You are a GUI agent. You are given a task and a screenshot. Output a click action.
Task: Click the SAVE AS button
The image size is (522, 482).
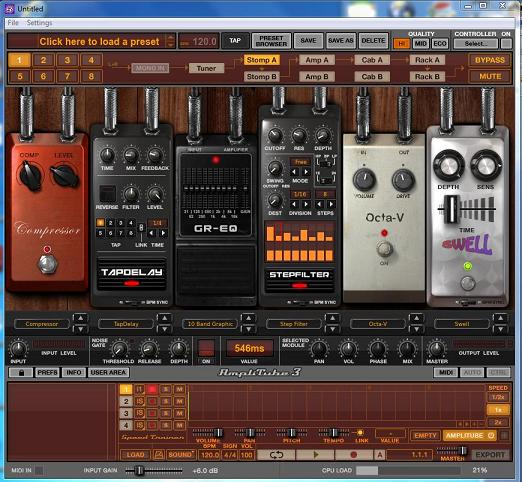click(341, 41)
